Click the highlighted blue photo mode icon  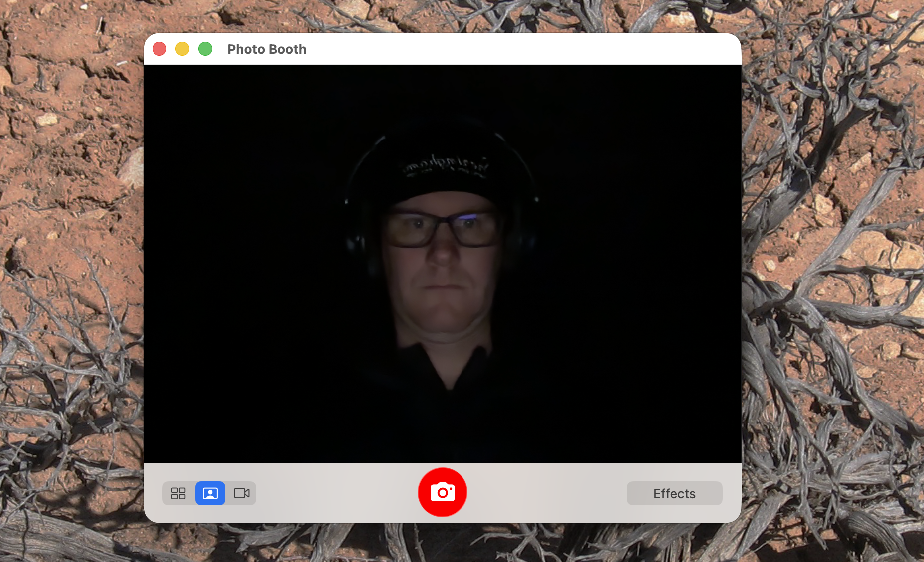210,493
